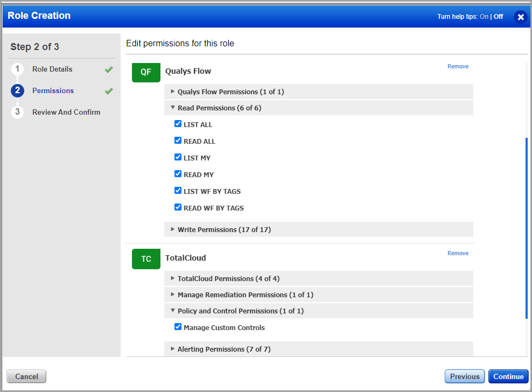
Task: Click the Cancel button
Action: (26, 376)
